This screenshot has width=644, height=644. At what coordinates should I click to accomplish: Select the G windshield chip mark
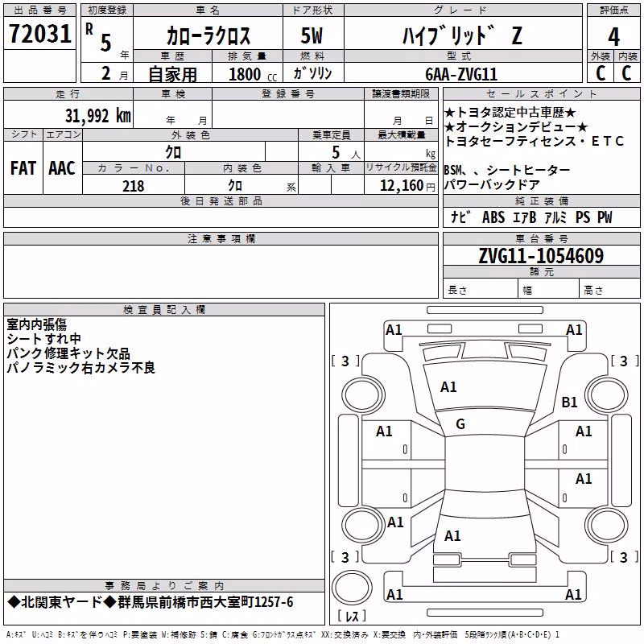460,424
